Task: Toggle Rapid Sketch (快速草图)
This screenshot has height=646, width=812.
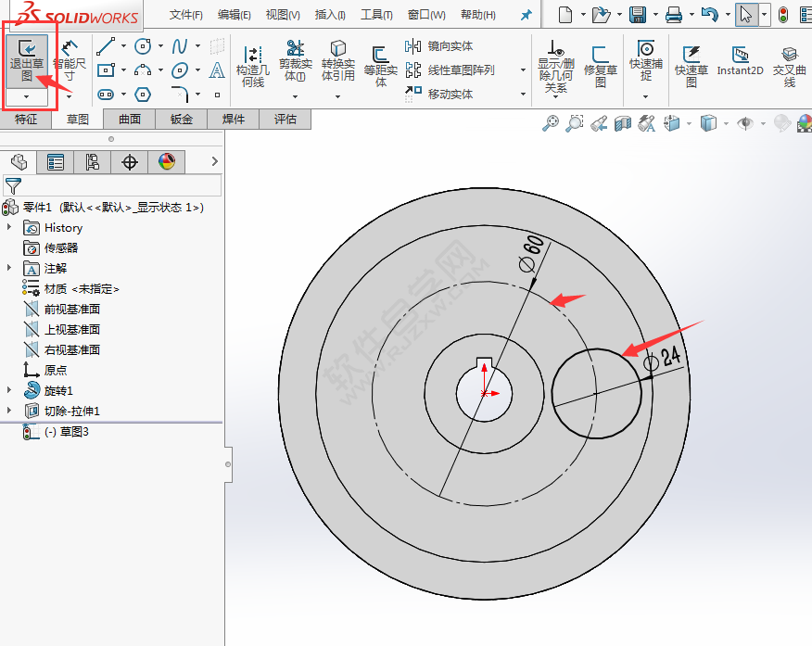Action: (x=691, y=66)
